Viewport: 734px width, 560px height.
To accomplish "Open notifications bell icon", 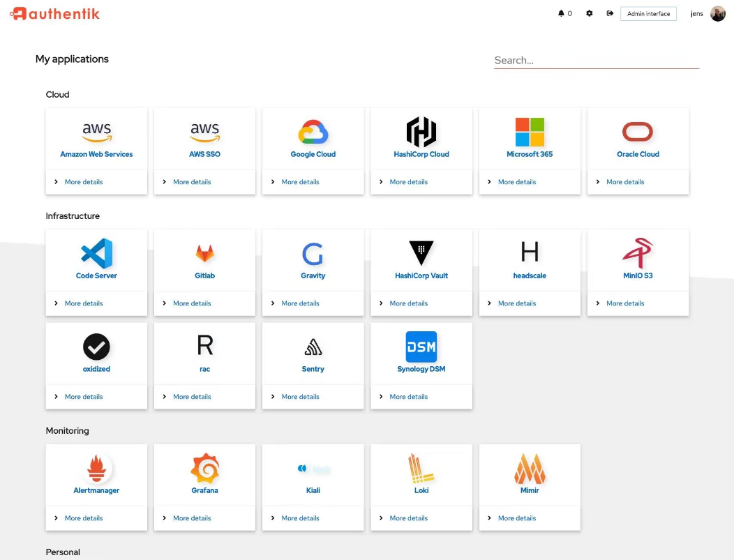I will 561,13.
